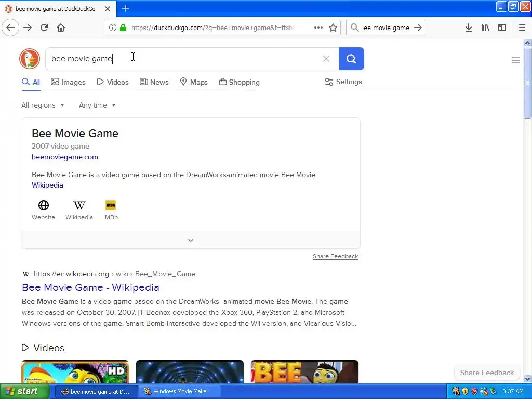
Task: Switch to the Videos tab
Action: pos(113,82)
